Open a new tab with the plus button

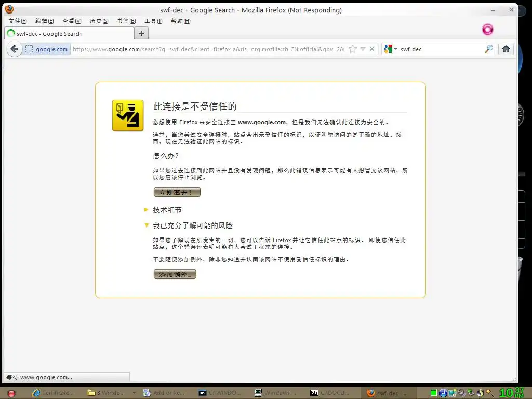141,33
